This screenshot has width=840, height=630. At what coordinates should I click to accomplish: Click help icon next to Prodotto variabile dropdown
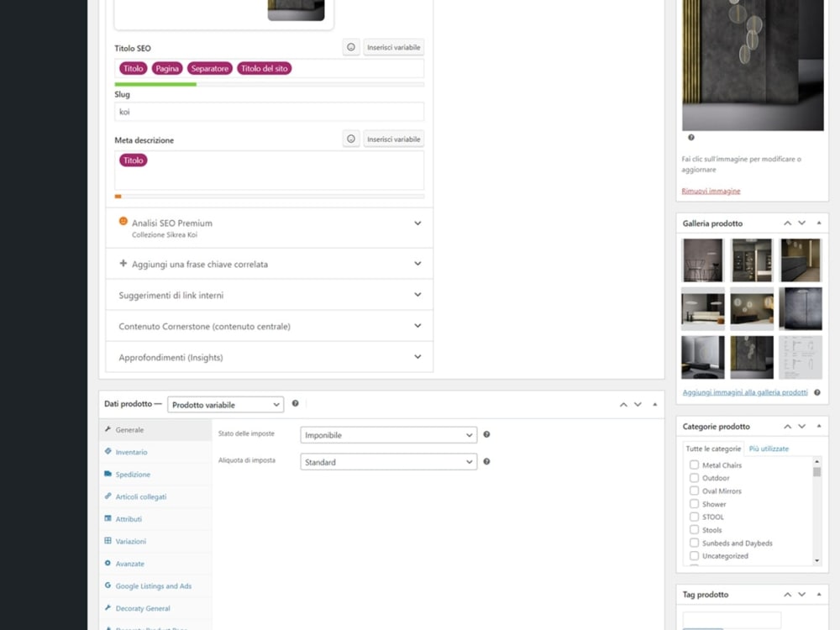pos(295,403)
